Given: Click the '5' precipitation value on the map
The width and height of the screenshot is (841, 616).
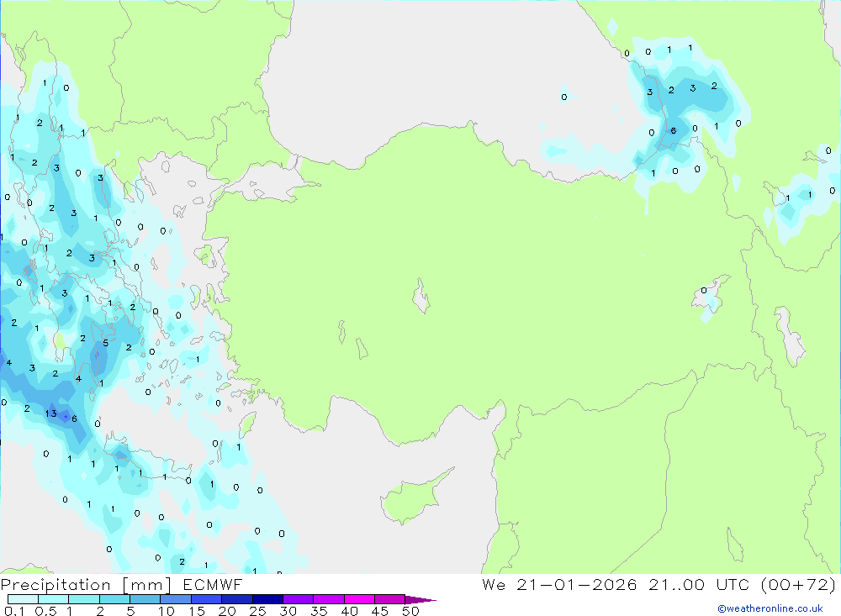Looking at the screenshot, I should pos(106,343).
